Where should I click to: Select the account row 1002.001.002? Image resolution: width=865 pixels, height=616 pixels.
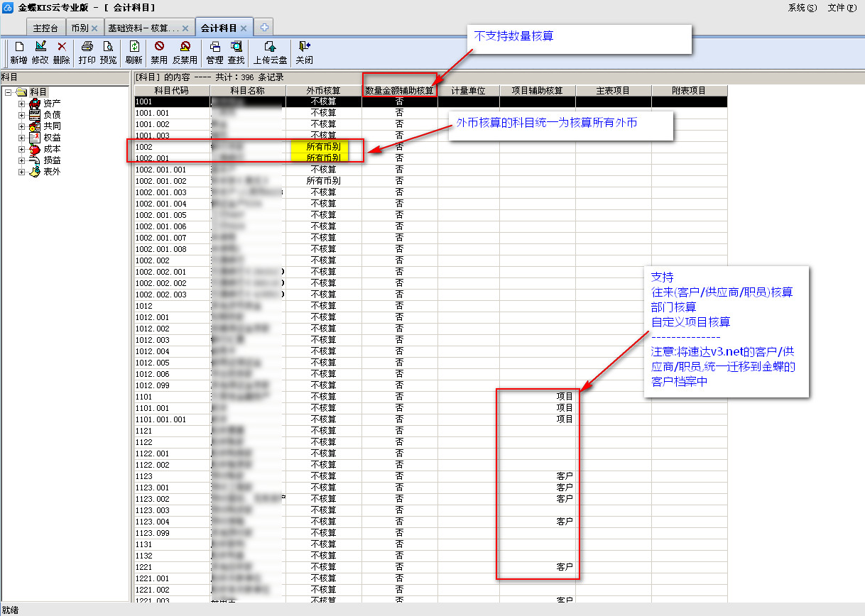click(161, 181)
